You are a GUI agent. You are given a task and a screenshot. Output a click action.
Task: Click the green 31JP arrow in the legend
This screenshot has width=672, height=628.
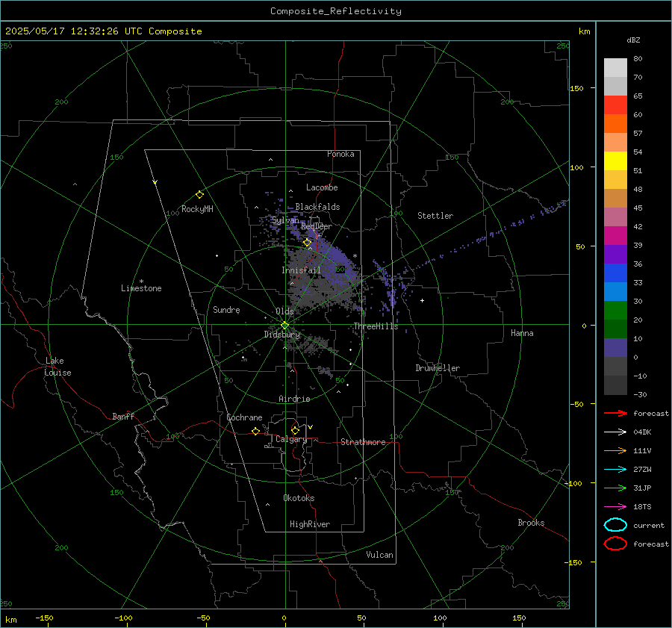tap(615, 488)
